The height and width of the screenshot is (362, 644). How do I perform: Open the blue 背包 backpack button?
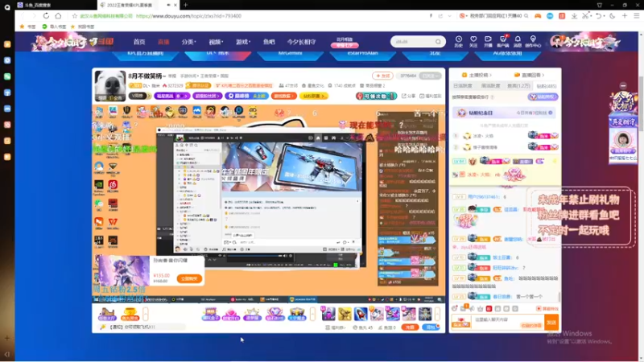(431, 327)
